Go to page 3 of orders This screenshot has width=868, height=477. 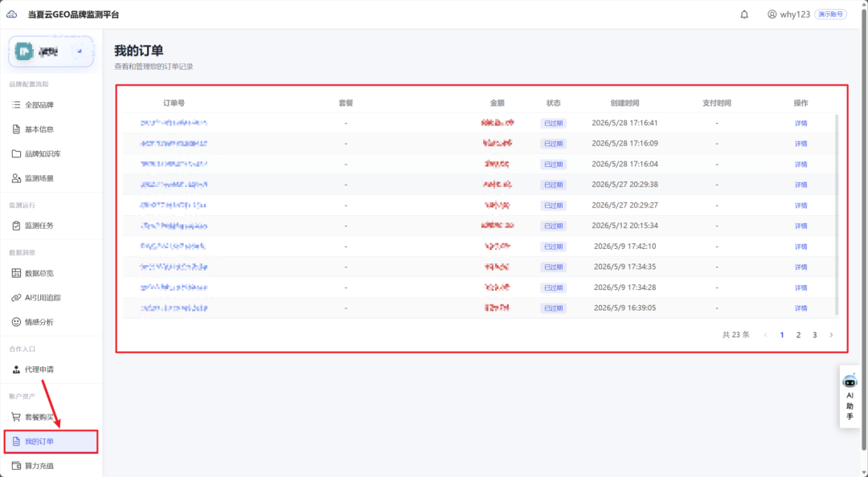(814, 335)
